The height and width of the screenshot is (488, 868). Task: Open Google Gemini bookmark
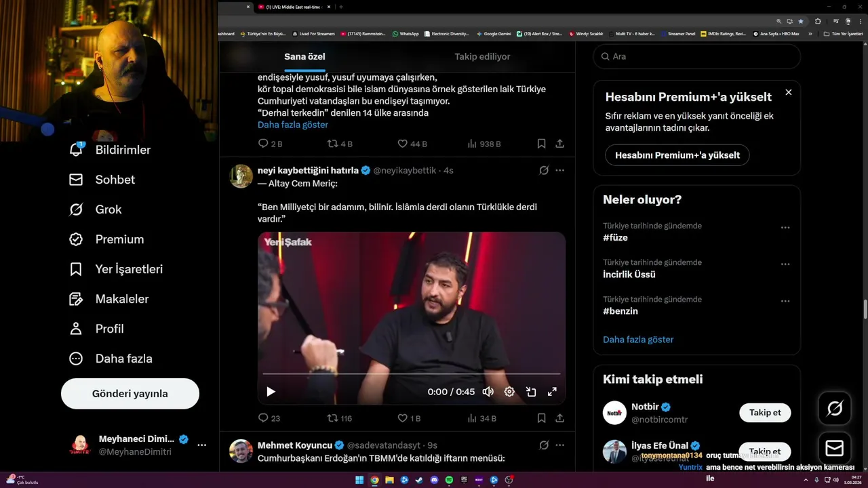pyautogui.click(x=493, y=33)
